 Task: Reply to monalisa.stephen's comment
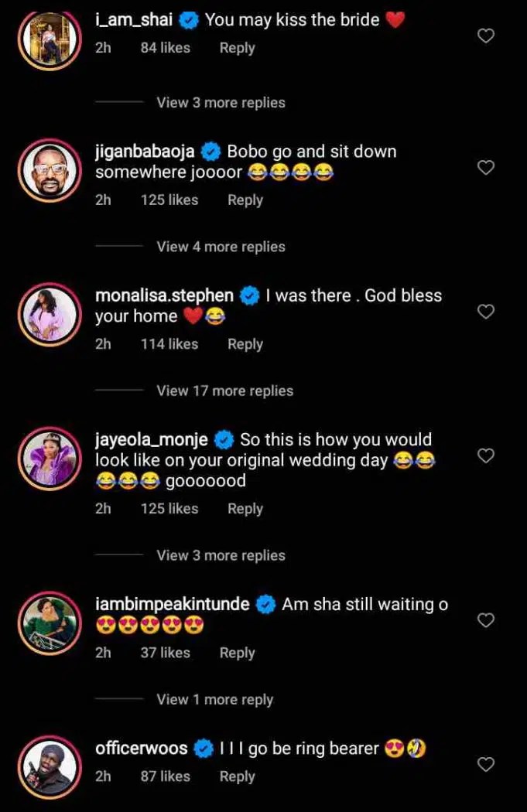(245, 344)
